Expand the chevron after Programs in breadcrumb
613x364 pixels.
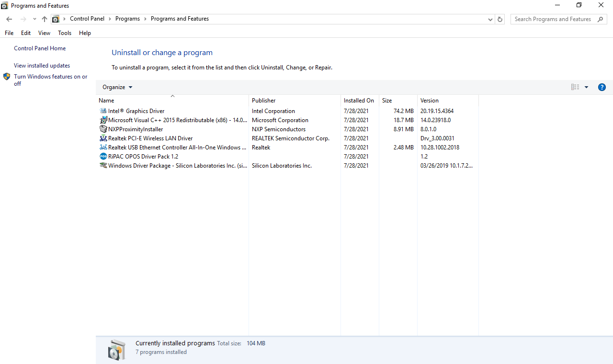click(146, 19)
